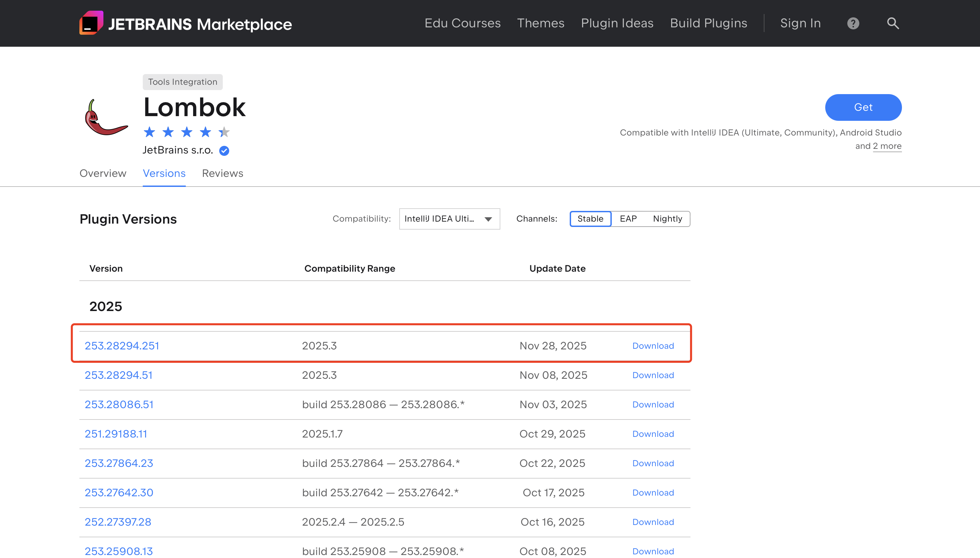The image size is (980, 558).
Task: Expand the '2 more' compatible products link
Action: tap(887, 146)
